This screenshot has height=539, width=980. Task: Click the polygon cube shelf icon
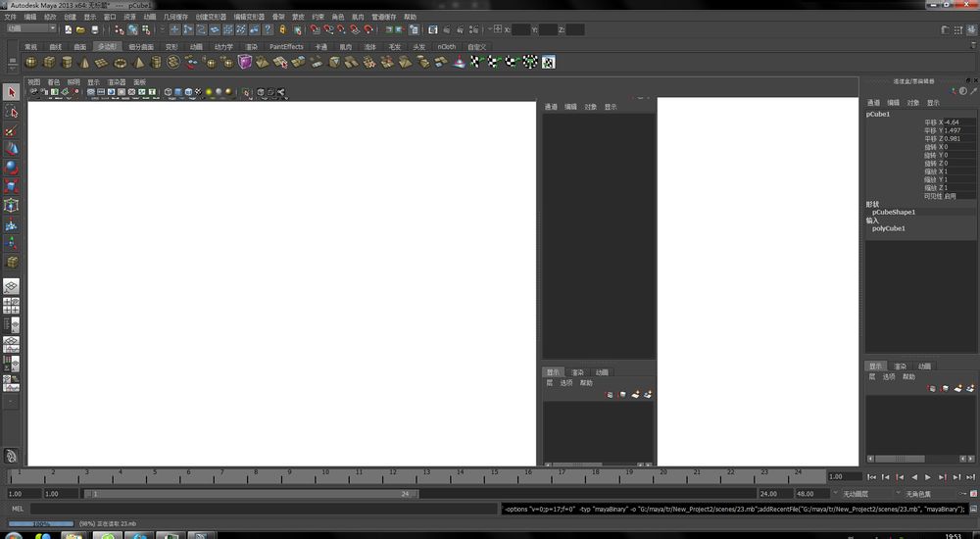(49, 63)
